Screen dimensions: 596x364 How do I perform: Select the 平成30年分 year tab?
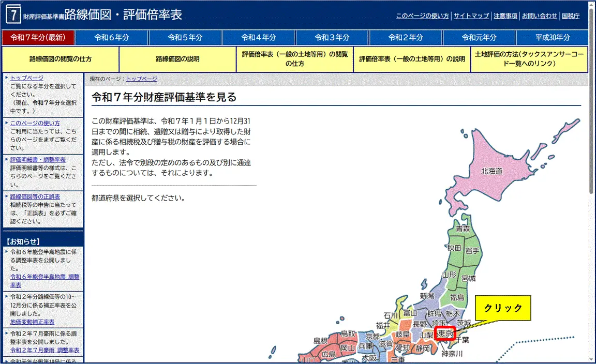click(552, 37)
